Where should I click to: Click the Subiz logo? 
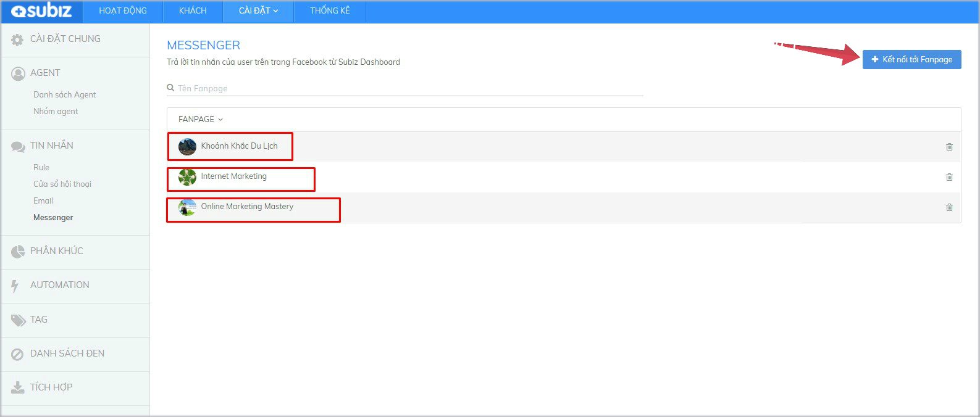(x=41, y=10)
